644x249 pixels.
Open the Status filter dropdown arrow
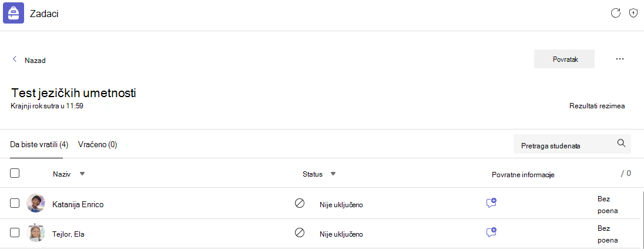tap(333, 174)
